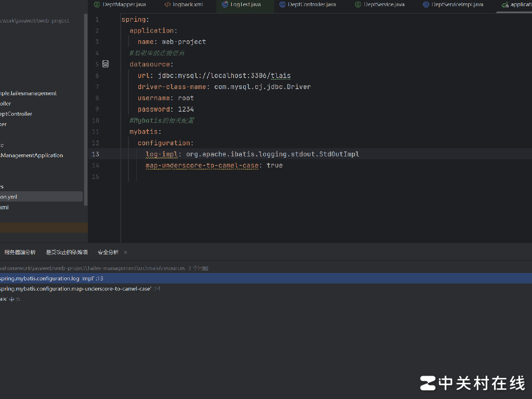Click the resources path header showing 3 problems
The width and height of the screenshot is (532, 399).
(x=103, y=268)
